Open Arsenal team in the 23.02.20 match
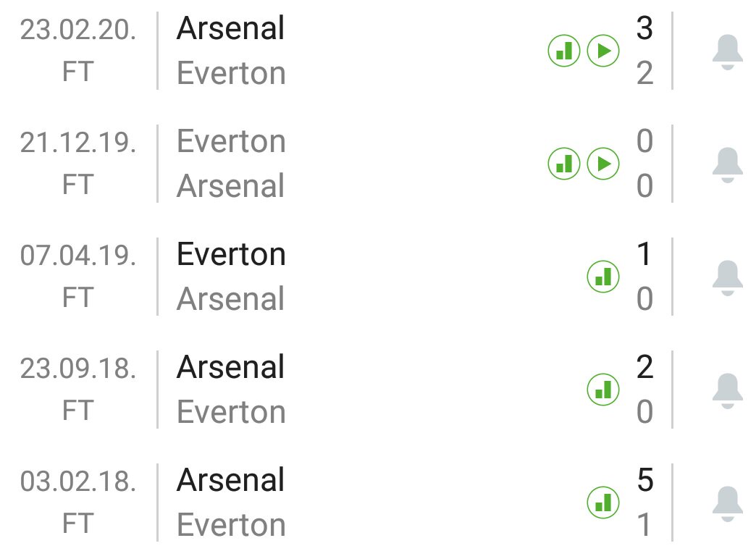Image resolution: width=756 pixels, height=559 pixels. pyautogui.click(x=231, y=29)
